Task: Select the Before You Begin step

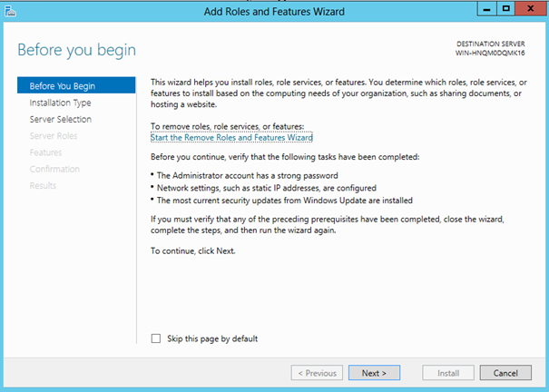Action: click(63, 86)
